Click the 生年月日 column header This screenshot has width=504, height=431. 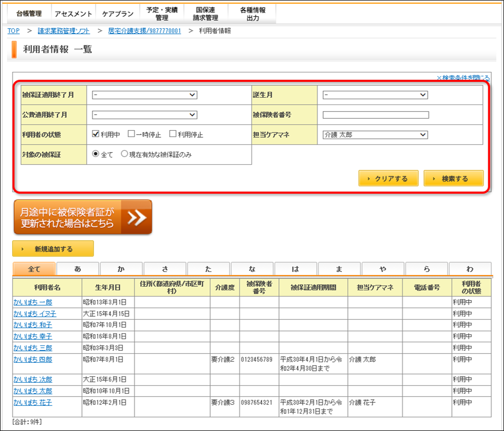click(x=108, y=288)
